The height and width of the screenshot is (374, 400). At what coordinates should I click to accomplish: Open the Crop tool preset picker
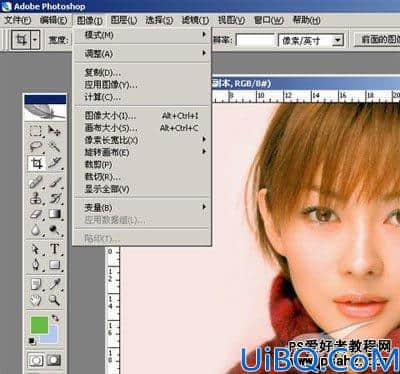pos(25,40)
